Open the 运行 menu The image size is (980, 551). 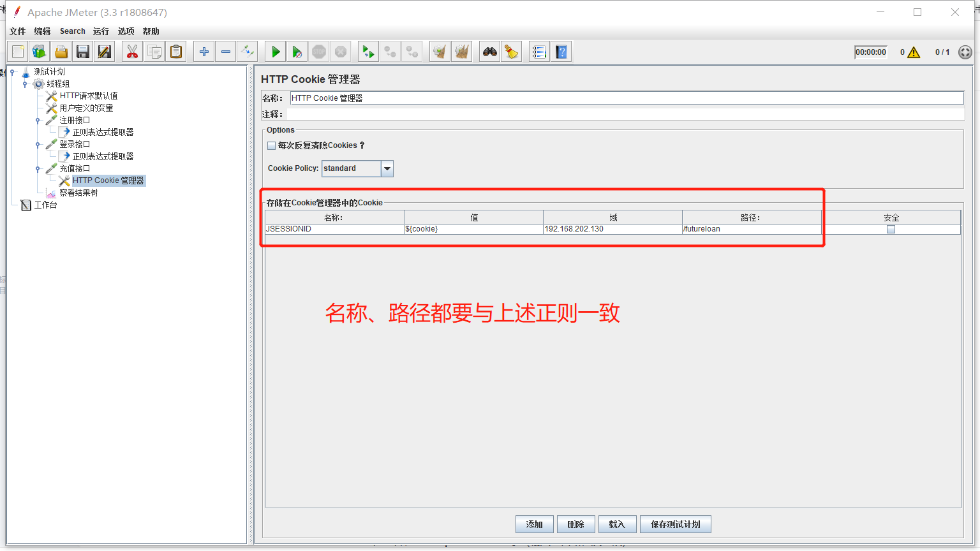coord(101,31)
